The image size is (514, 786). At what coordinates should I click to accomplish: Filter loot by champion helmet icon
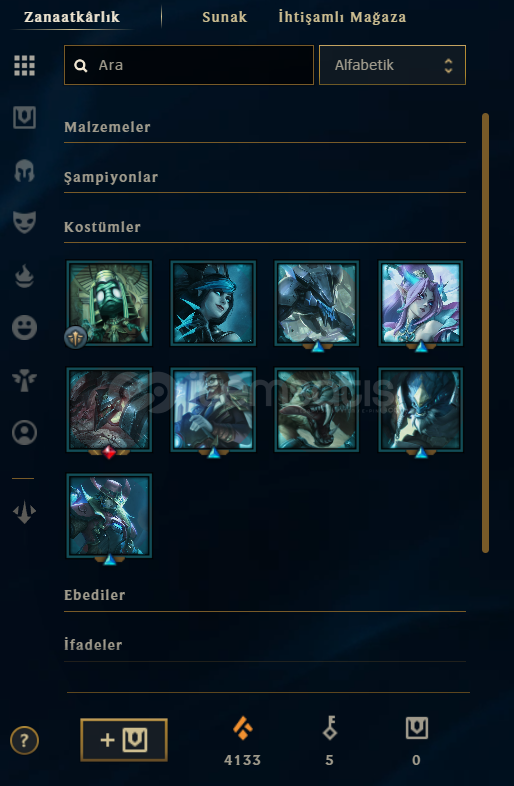coord(25,170)
